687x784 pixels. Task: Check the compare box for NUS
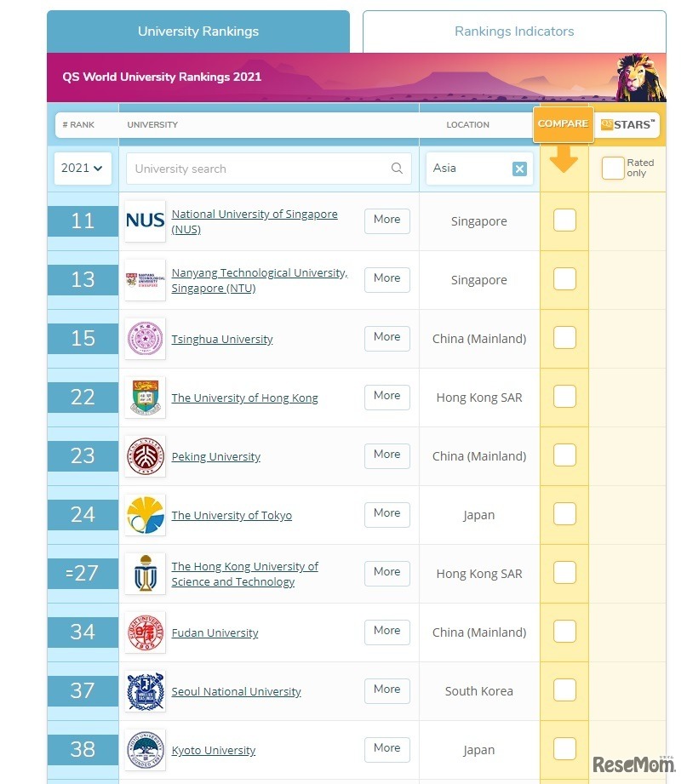pos(564,220)
